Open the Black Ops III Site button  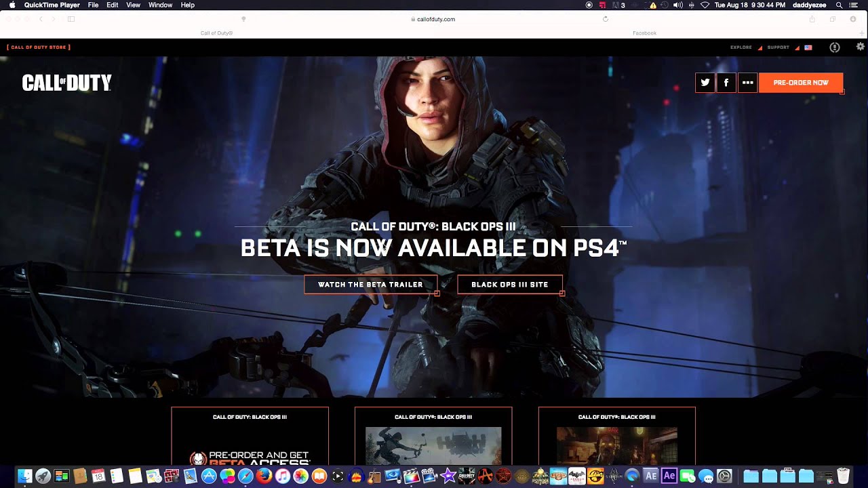click(510, 285)
